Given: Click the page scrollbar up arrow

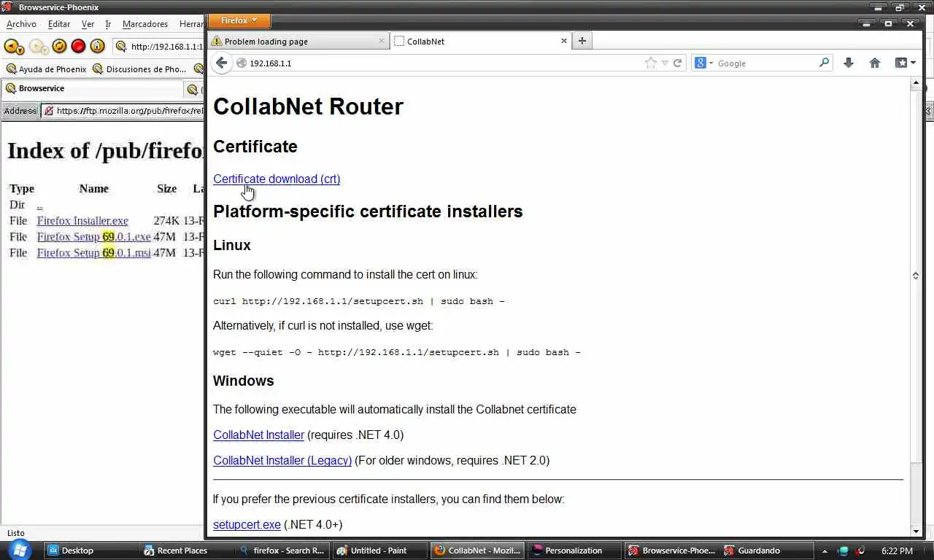Looking at the screenshot, I should click(x=916, y=84).
